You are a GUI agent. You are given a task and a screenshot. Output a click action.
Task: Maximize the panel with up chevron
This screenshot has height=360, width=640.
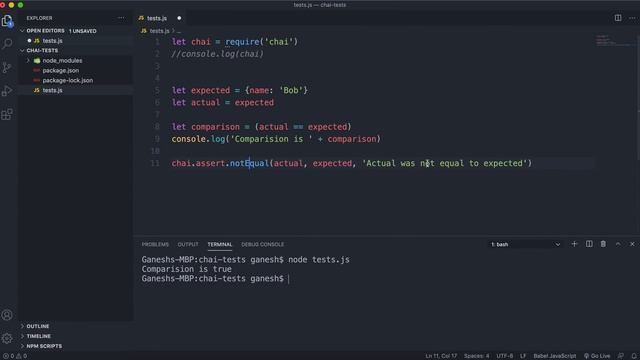click(x=618, y=244)
